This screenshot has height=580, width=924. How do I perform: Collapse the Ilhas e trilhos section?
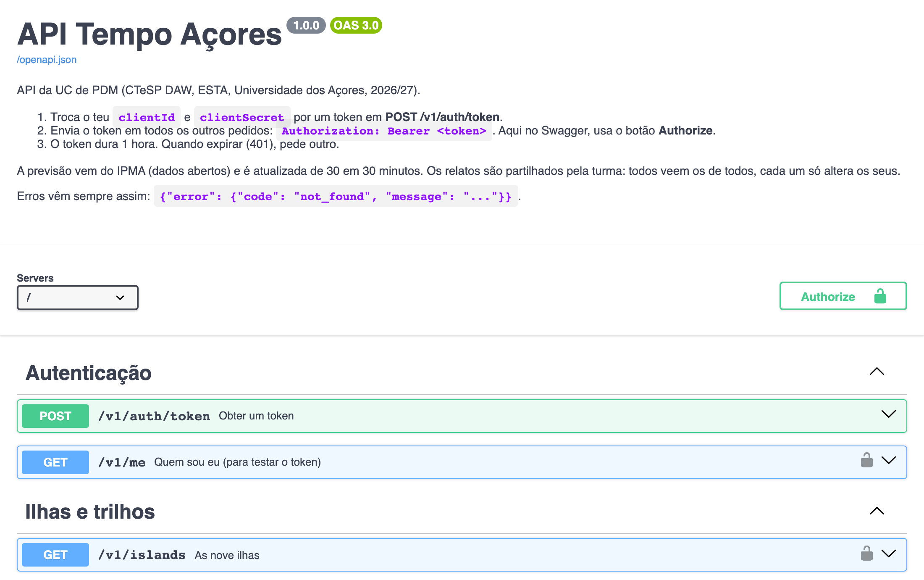(877, 511)
